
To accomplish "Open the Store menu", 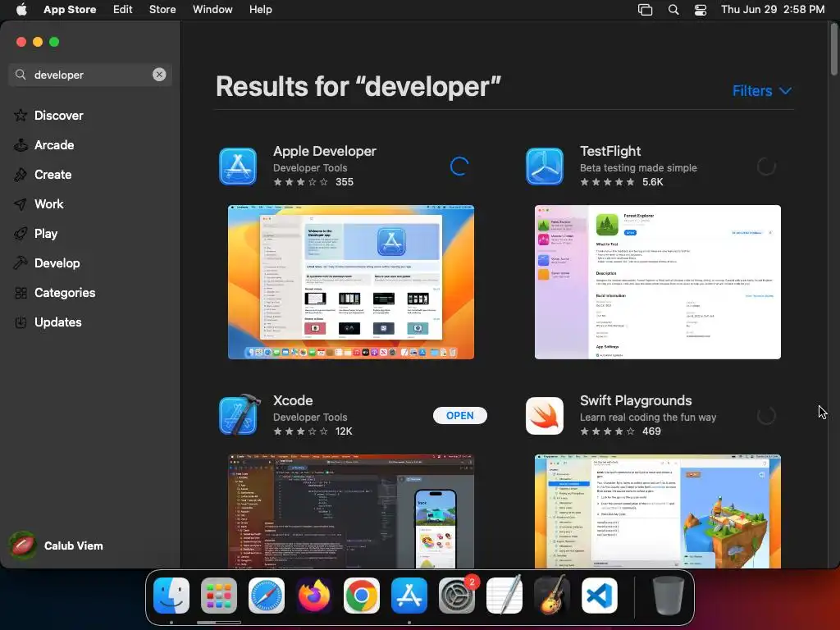I will pos(162,10).
